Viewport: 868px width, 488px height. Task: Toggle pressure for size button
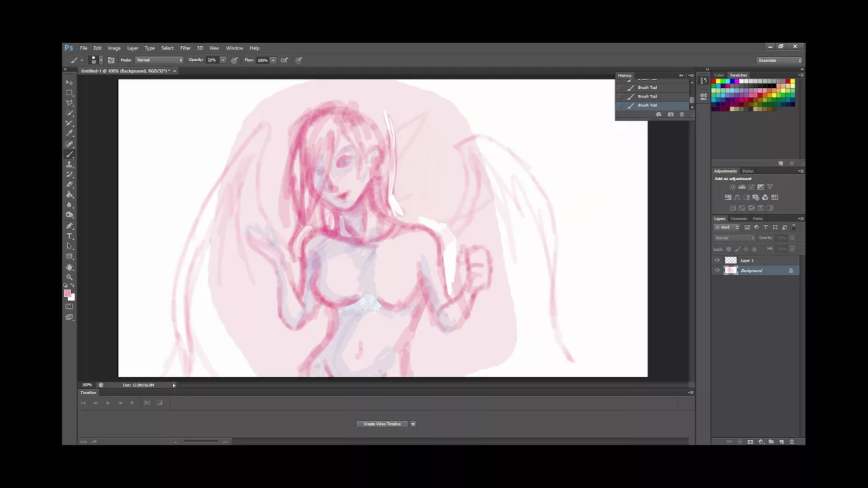(x=298, y=60)
